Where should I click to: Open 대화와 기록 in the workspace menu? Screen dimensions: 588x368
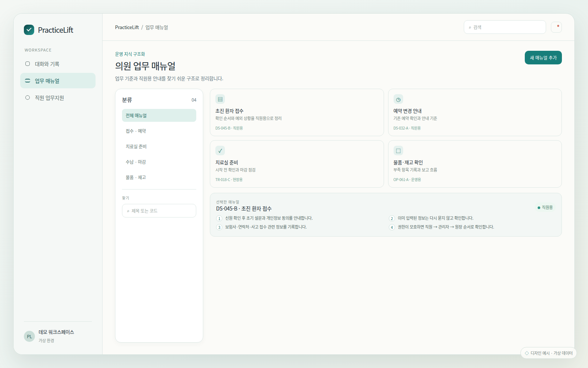click(x=58, y=64)
